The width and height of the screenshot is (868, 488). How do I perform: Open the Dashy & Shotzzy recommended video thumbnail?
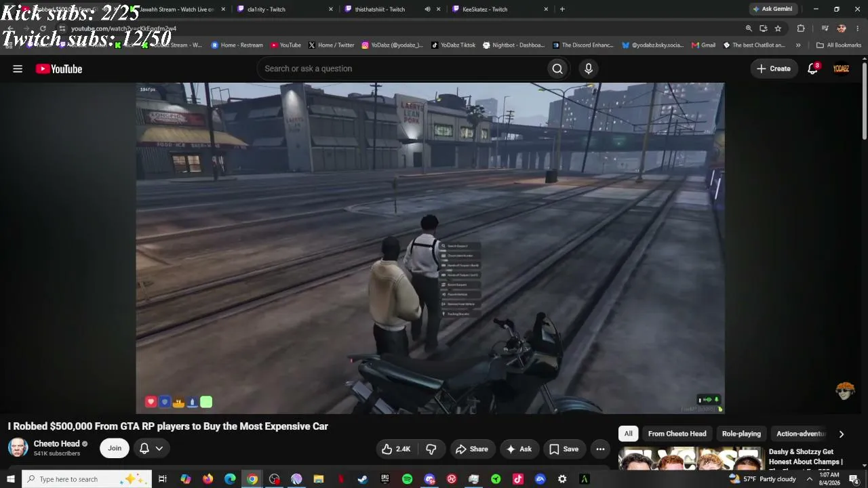691,458
